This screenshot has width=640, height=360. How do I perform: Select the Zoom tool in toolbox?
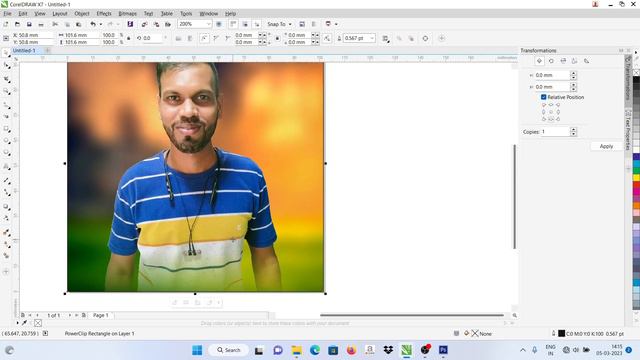[6, 91]
